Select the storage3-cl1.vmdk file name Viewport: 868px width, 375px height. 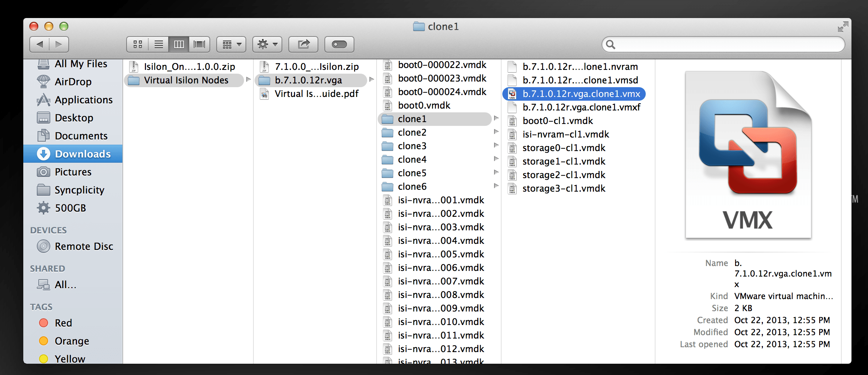tap(564, 188)
